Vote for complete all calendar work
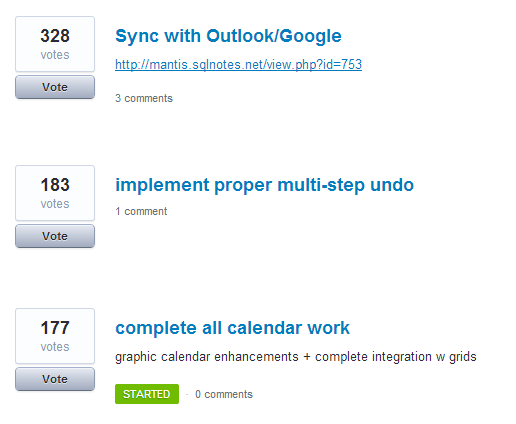 (55, 379)
